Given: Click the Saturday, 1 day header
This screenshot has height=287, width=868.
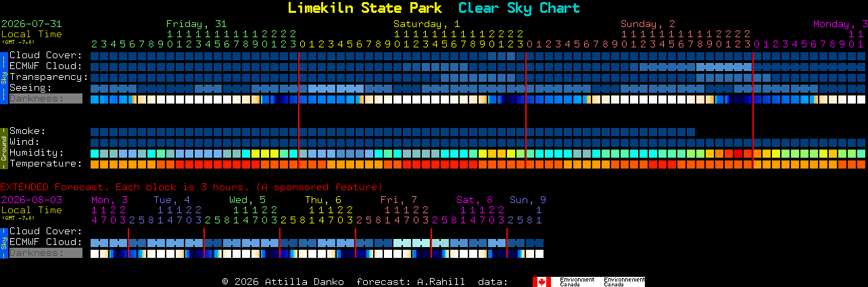Looking at the screenshot, I should coord(427,24).
